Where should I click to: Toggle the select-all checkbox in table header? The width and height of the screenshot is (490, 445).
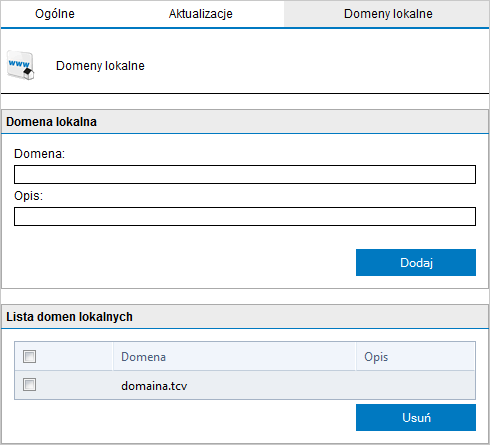coord(29,356)
